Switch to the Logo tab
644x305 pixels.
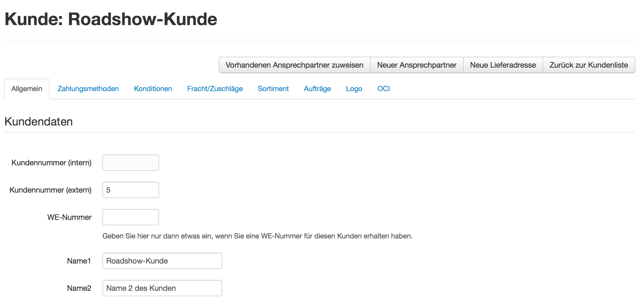[354, 89]
